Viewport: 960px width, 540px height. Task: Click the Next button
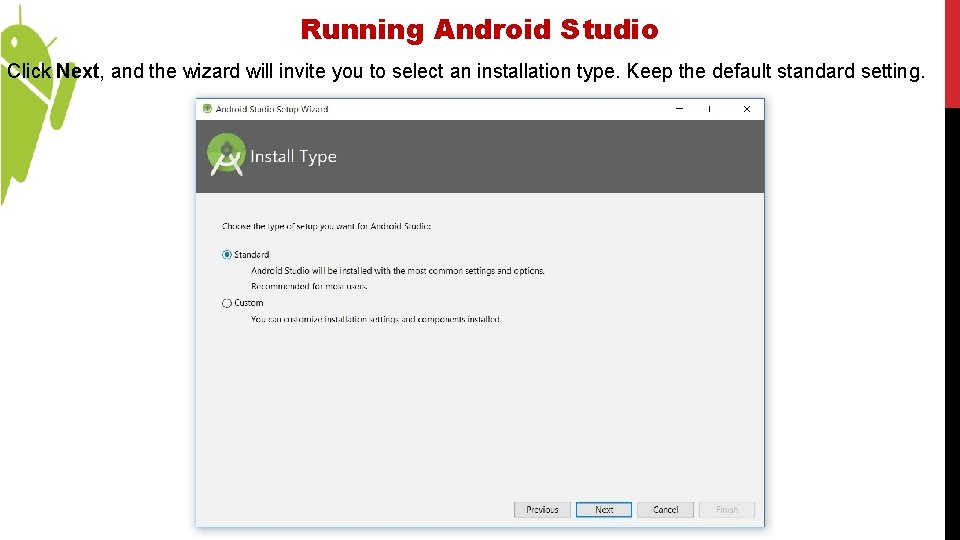(x=604, y=509)
